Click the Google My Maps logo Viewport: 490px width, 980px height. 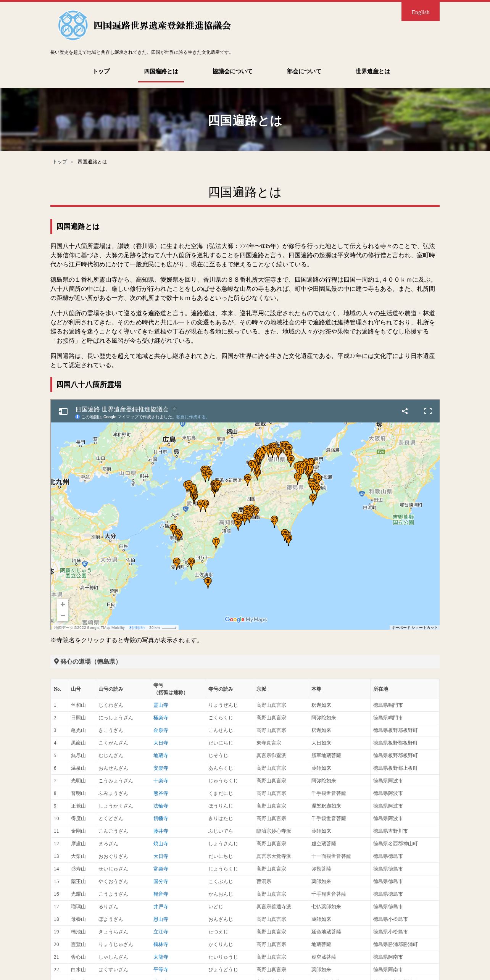click(246, 619)
